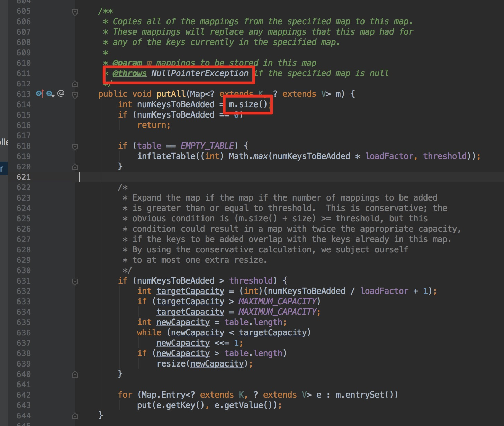Click the fold end marker at line 620
This screenshot has height=426, width=504.
coord(75,167)
